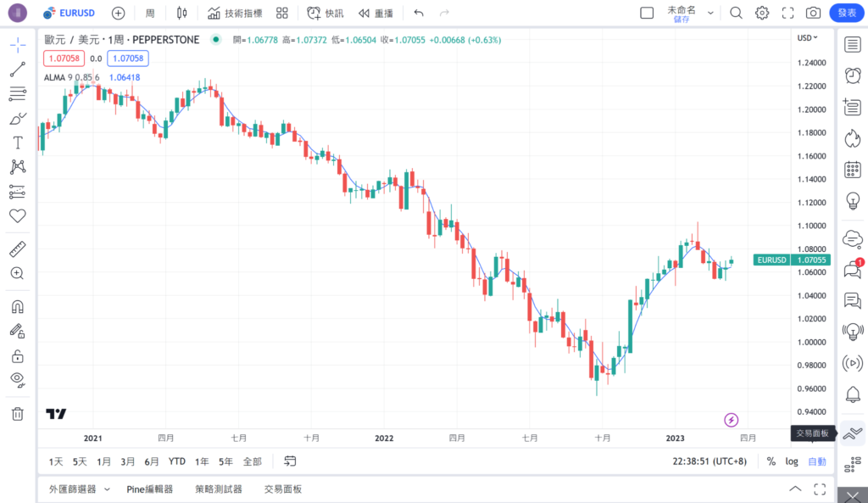Click the trash bin to remove drawings
Image resolution: width=868 pixels, height=503 pixels.
point(17,414)
